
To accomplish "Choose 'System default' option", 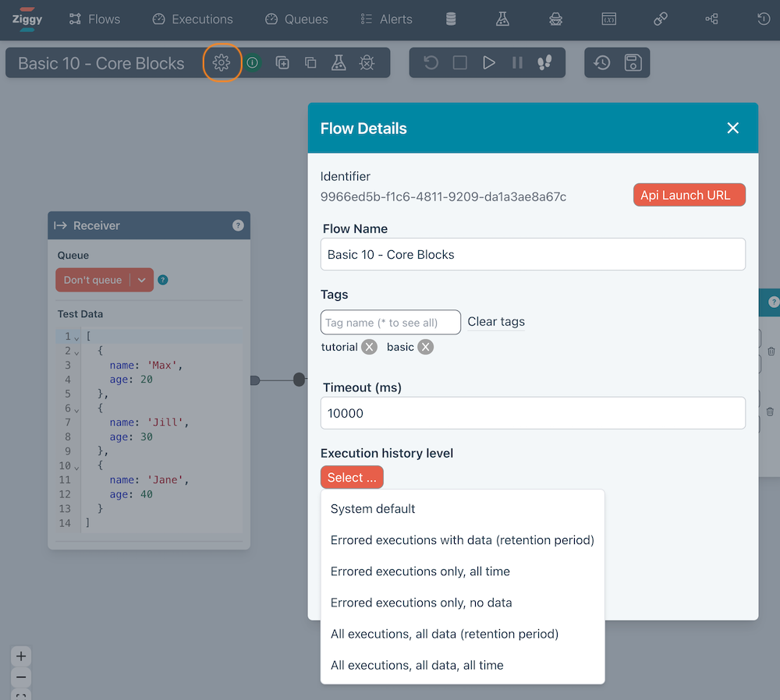I will pos(373,509).
